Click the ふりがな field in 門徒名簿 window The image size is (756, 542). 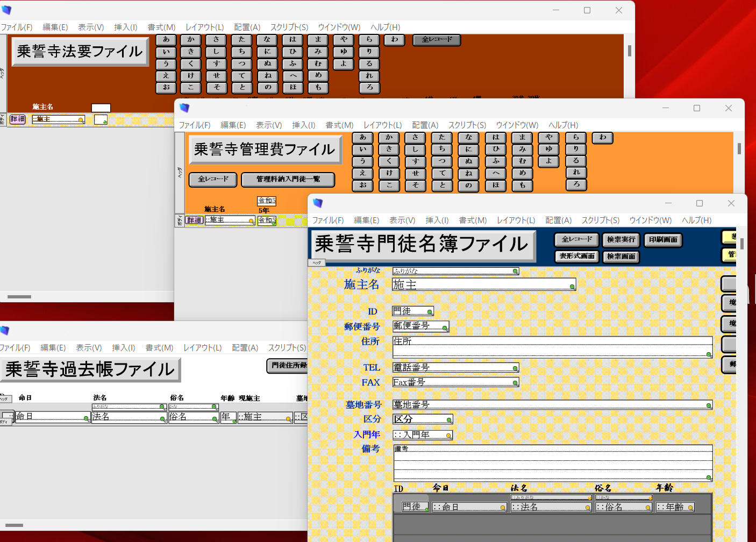(x=455, y=271)
